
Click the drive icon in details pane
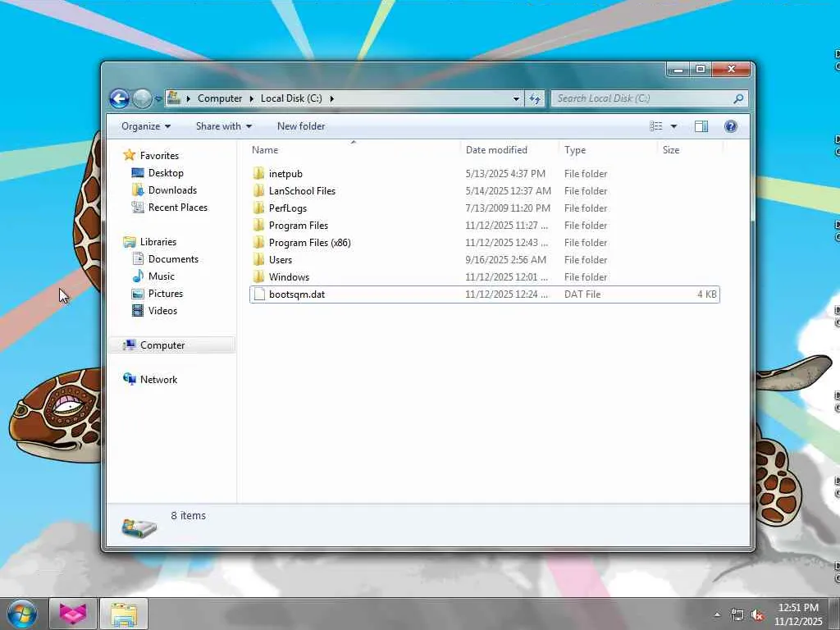tap(139, 527)
